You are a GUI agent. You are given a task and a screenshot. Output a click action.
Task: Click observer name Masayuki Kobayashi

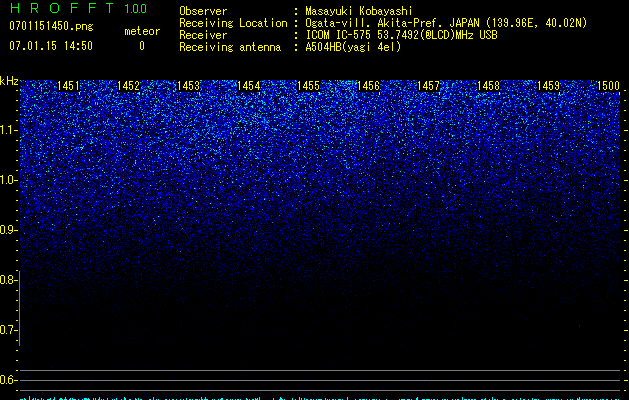(359, 11)
